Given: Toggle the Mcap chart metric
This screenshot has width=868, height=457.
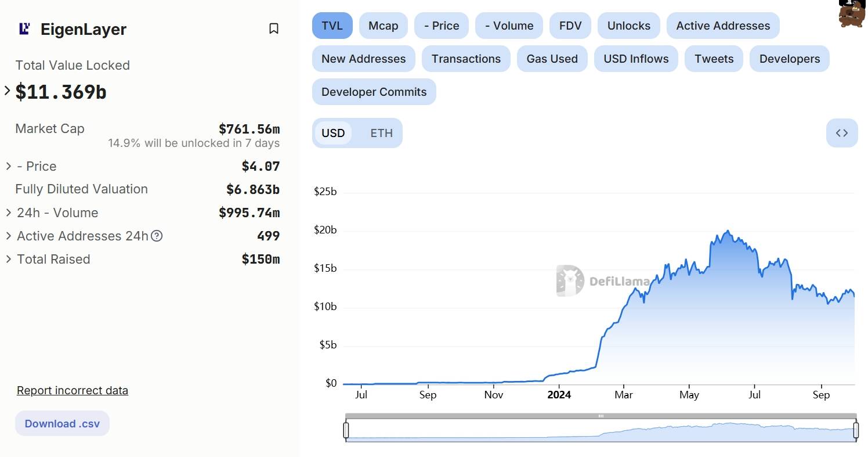Looking at the screenshot, I should pyautogui.click(x=384, y=26).
